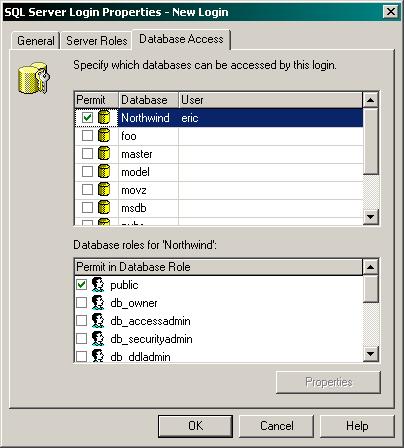Switch to the General tab
404x448 pixels.
click(35, 41)
